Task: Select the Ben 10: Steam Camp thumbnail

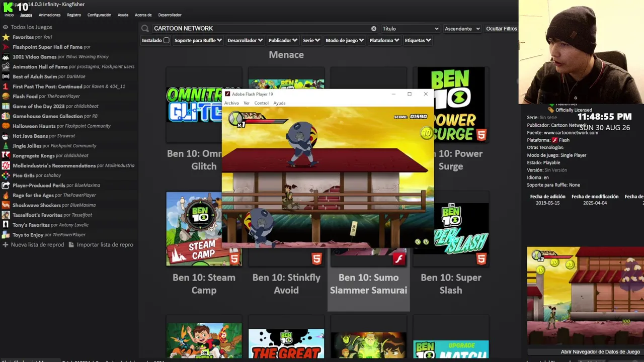Action: 204,229
